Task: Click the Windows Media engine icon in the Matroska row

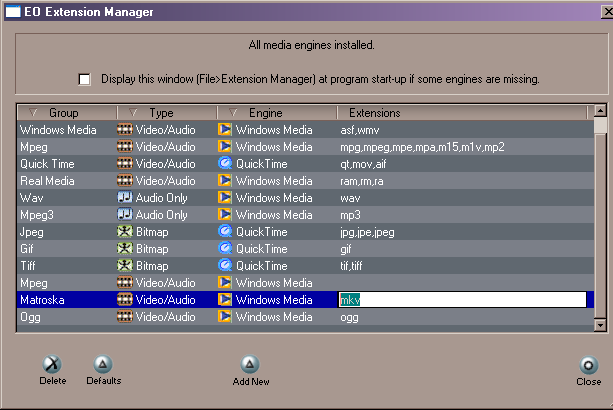Action: [x=225, y=299]
